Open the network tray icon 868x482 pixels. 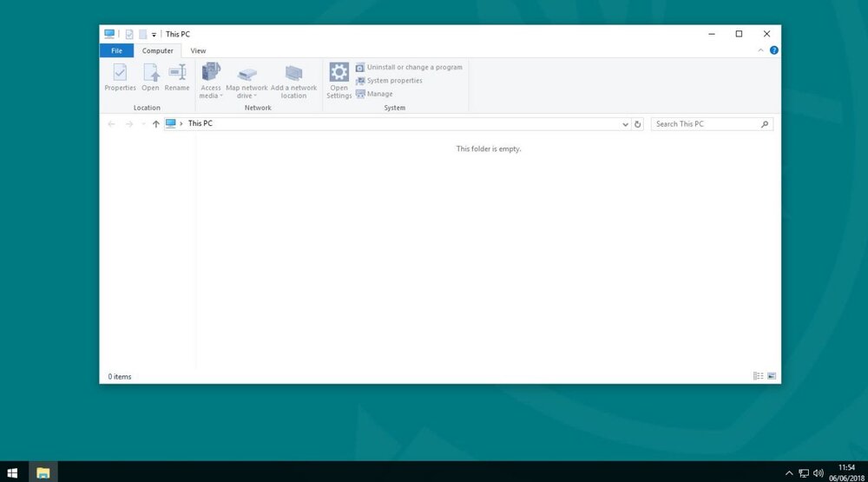coord(804,473)
